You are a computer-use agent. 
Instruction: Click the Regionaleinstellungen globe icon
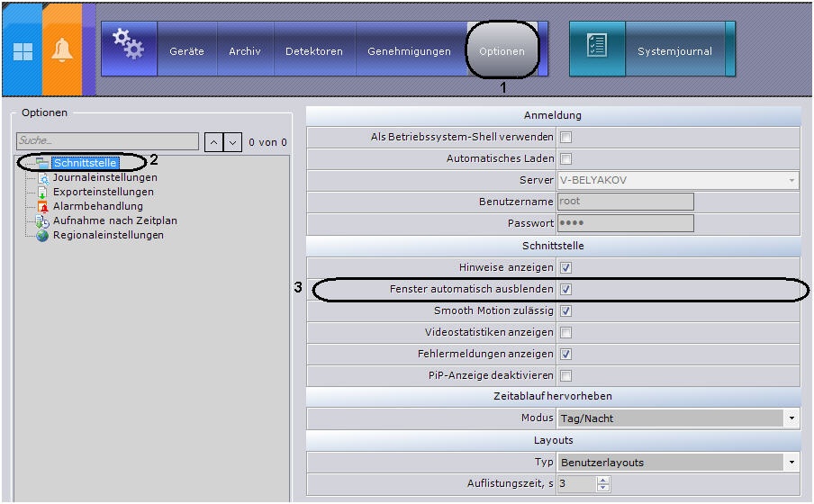tap(42, 236)
